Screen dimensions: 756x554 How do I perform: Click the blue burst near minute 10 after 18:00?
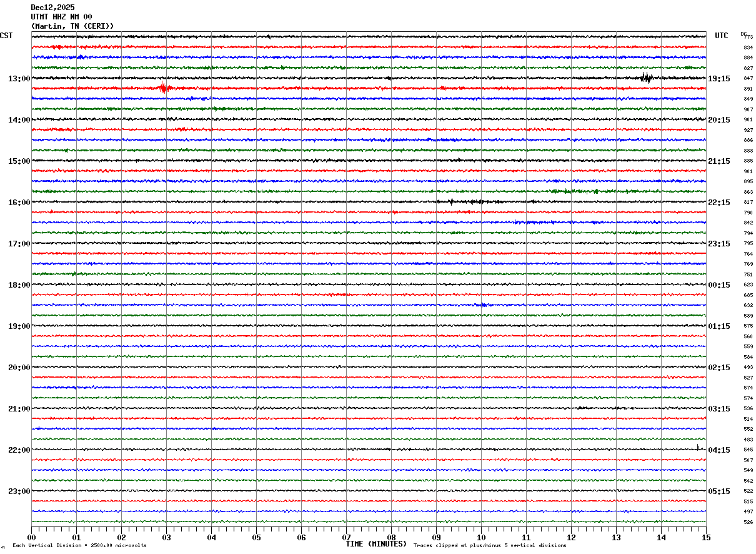click(483, 305)
